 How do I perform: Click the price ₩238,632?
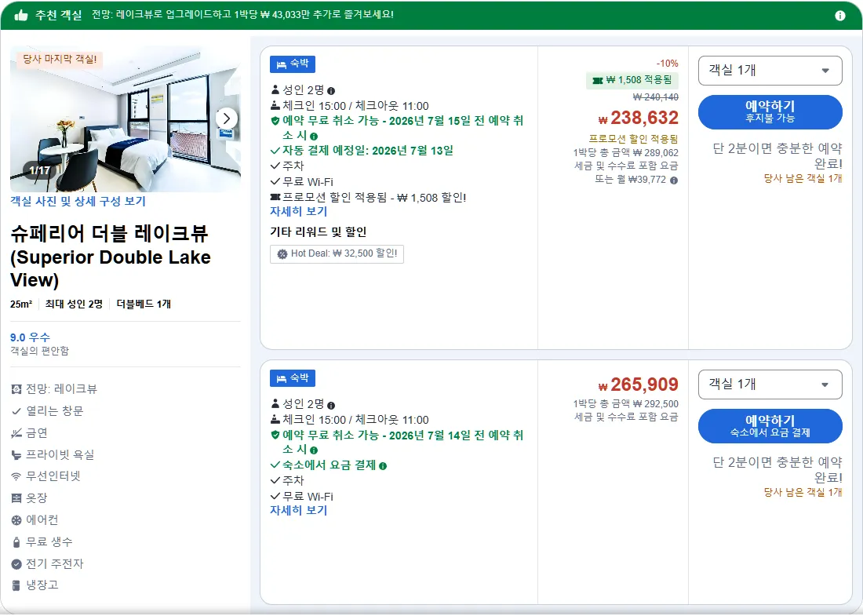[639, 118]
